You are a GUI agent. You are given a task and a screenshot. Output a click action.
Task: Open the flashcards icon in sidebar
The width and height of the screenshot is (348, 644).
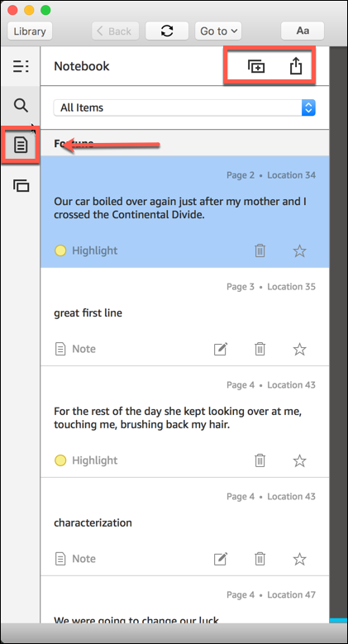click(21, 186)
